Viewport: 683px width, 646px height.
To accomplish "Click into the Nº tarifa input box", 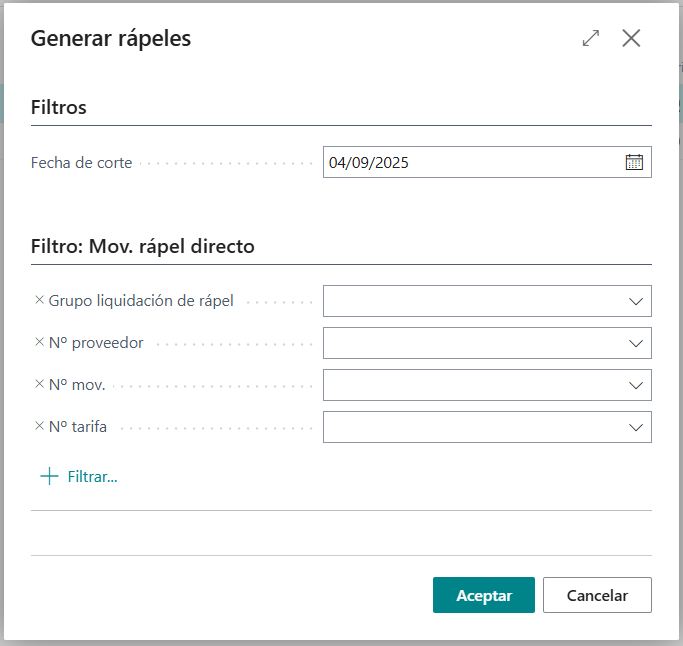I will 470,427.
